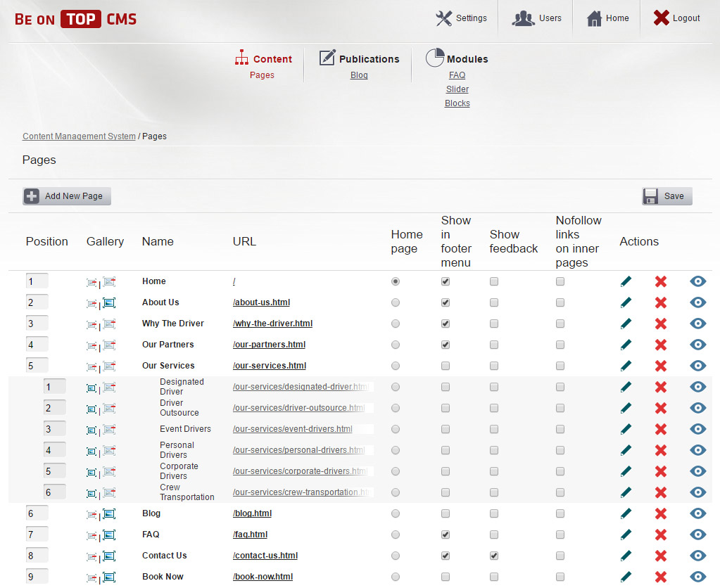Open FAQ under Modules
The width and height of the screenshot is (720, 588).
(457, 75)
